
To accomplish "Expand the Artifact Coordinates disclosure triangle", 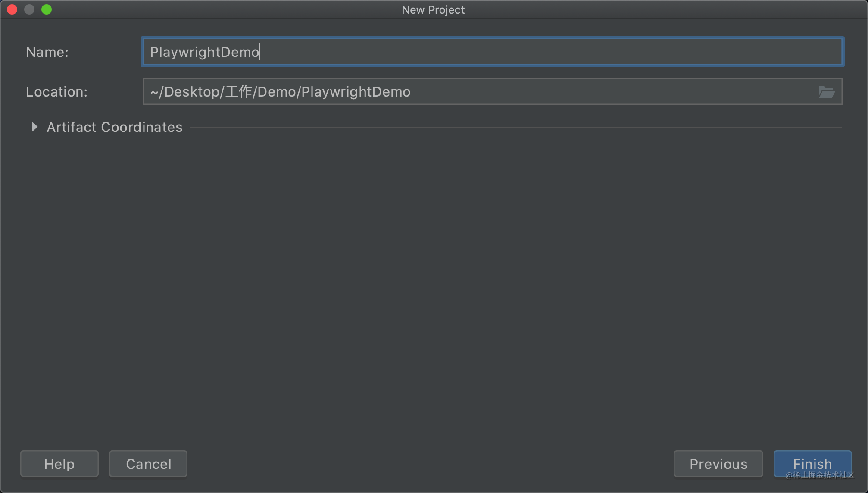I will [x=34, y=127].
